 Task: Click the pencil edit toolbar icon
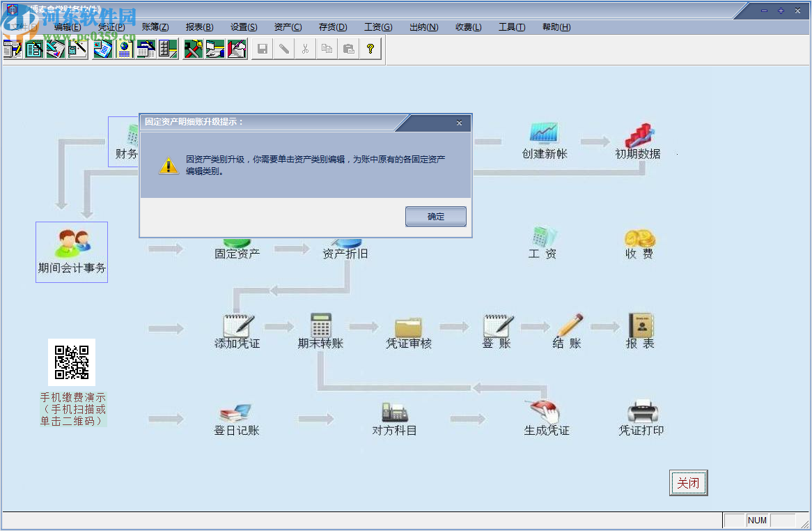click(x=284, y=49)
